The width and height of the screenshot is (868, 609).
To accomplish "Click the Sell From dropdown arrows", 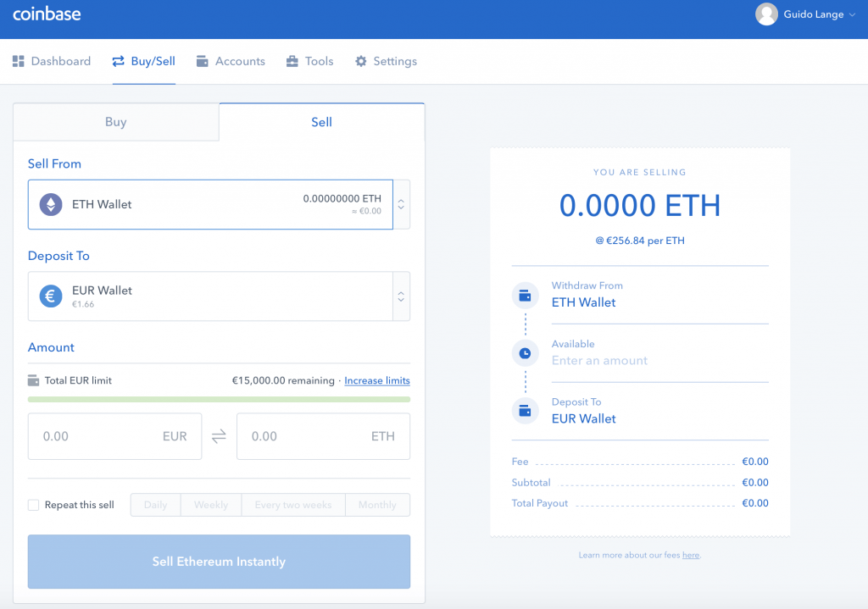I will [401, 205].
